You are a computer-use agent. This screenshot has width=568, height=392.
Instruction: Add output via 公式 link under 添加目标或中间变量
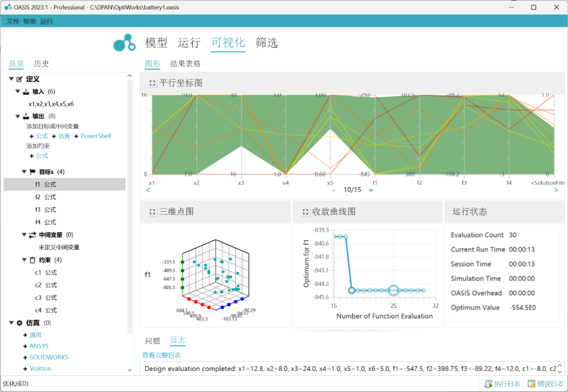click(42, 136)
